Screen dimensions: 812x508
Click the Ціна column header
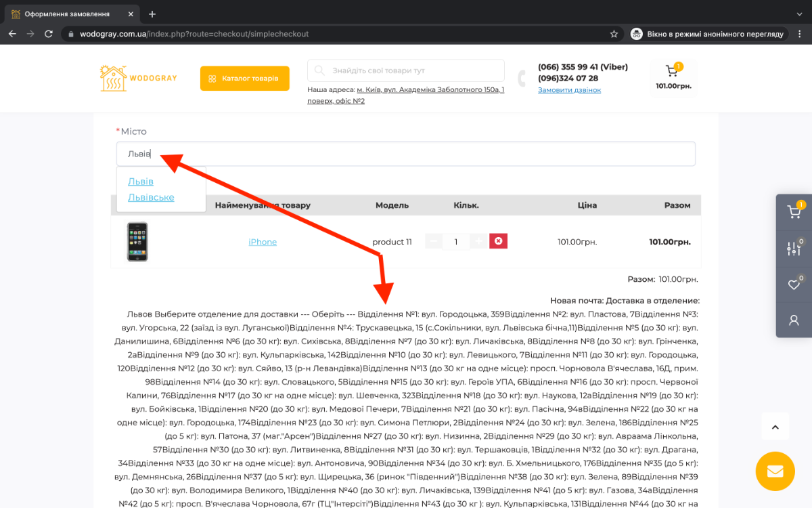(587, 205)
